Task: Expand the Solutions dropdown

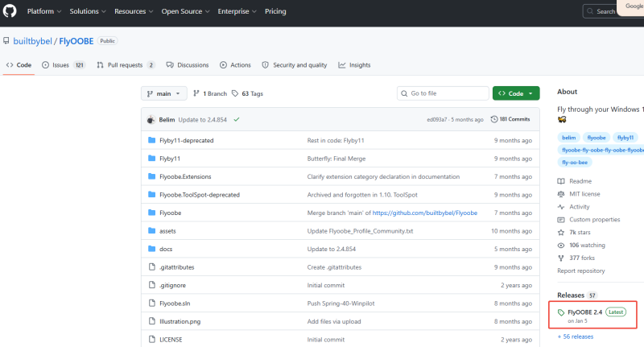Action: pyautogui.click(x=88, y=11)
